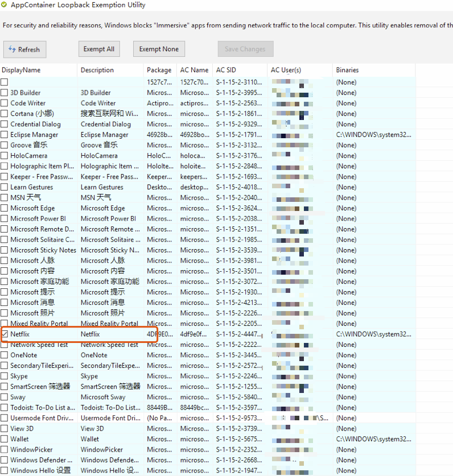Click the (No Pa... package cell
The height and width of the screenshot is (476, 453).
tap(159, 418)
